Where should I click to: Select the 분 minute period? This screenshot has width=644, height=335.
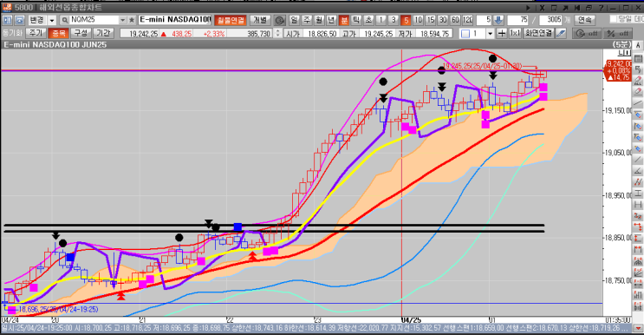click(x=344, y=20)
